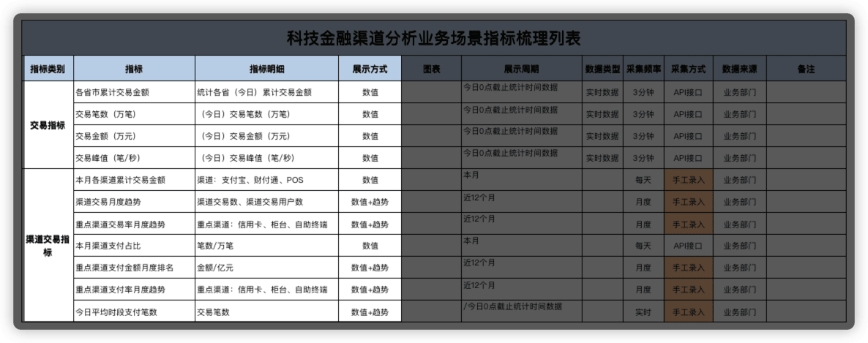This screenshot has width=868, height=343.
Task: Click 重点渠道 detail in 重点渠道交易率月度趋势 row
Action: (267, 224)
